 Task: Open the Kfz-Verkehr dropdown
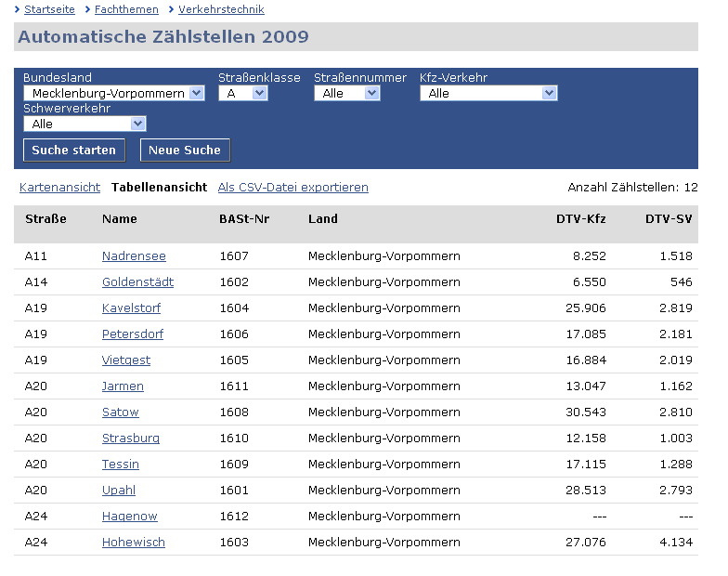[x=488, y=93]
